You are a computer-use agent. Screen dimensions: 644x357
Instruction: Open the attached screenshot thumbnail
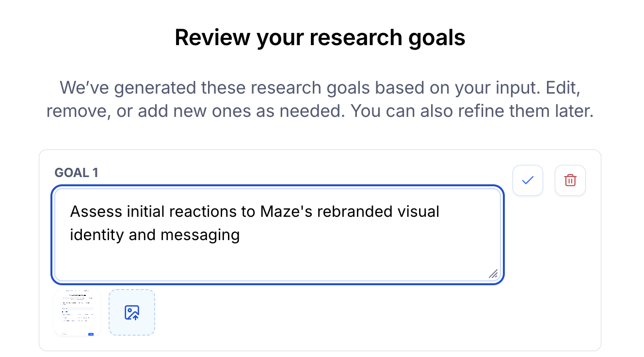point(78,312)
